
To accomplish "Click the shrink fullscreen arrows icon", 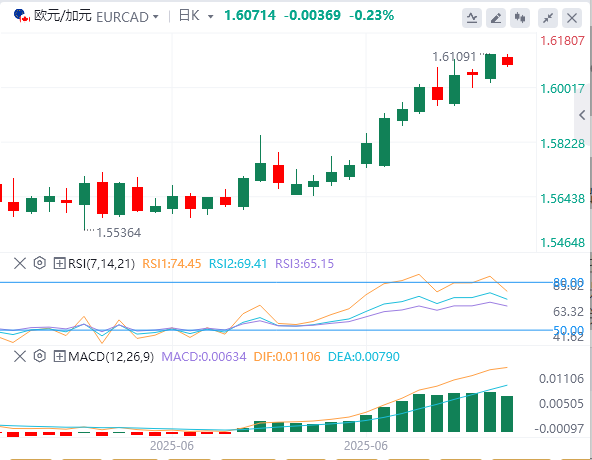I will point(548,18).
